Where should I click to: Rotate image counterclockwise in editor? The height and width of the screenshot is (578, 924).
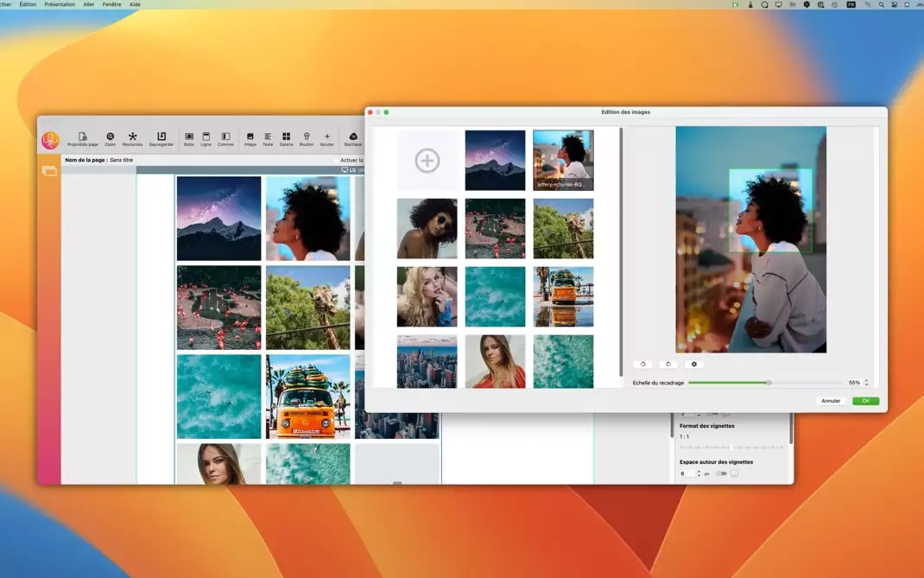point(642,365)
